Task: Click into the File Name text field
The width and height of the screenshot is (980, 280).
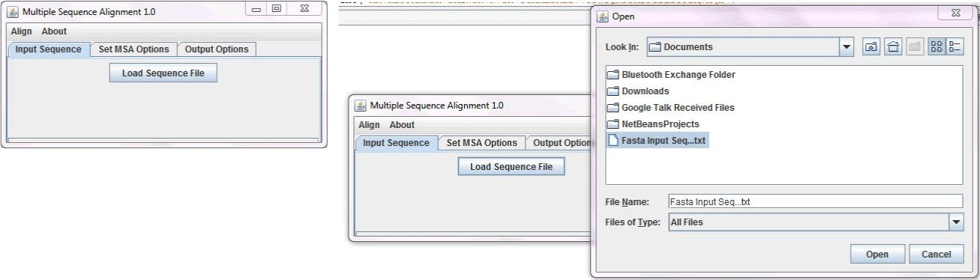Action: [815, 201]
